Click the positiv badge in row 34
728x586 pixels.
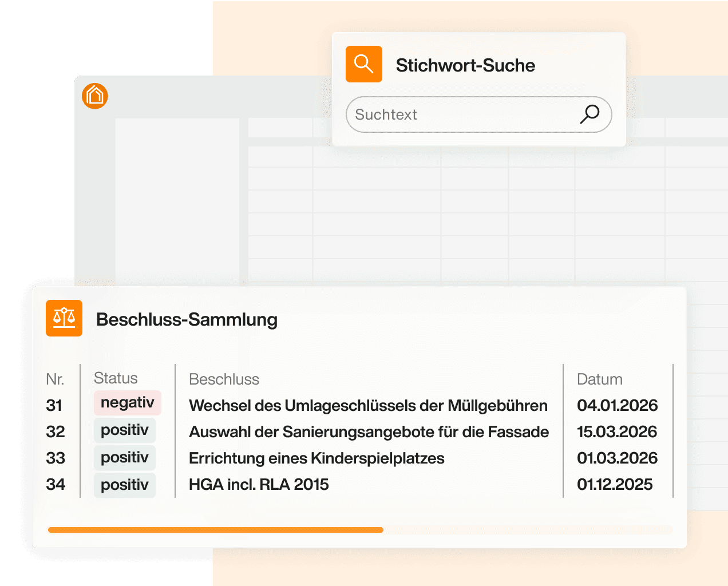tap(125, 485)
